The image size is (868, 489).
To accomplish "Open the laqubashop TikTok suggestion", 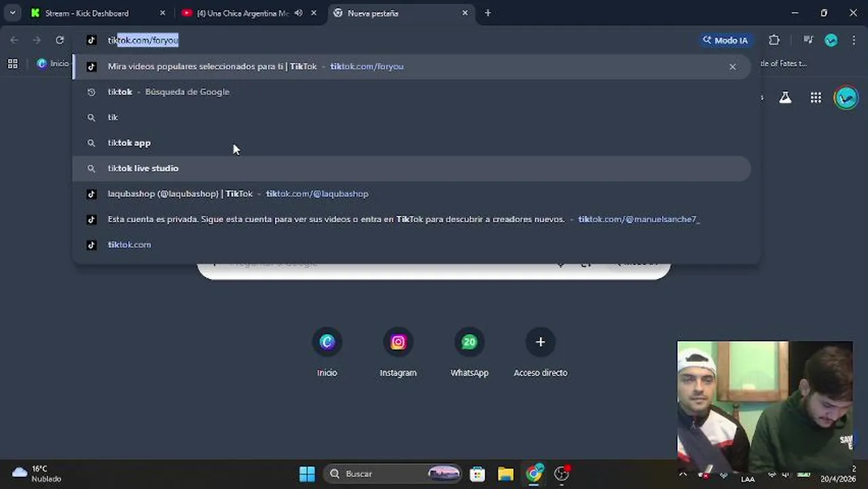I will 412,194.
